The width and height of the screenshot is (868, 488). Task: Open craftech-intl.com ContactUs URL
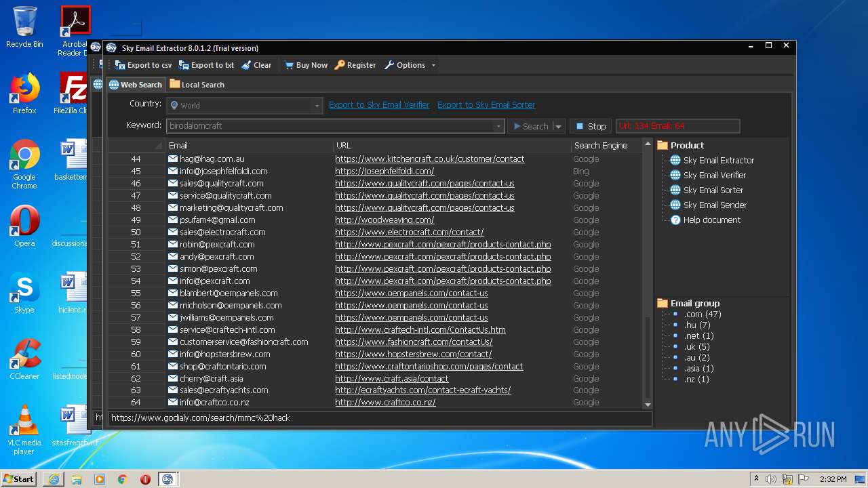pyautogui.click(x=420, y=330)
